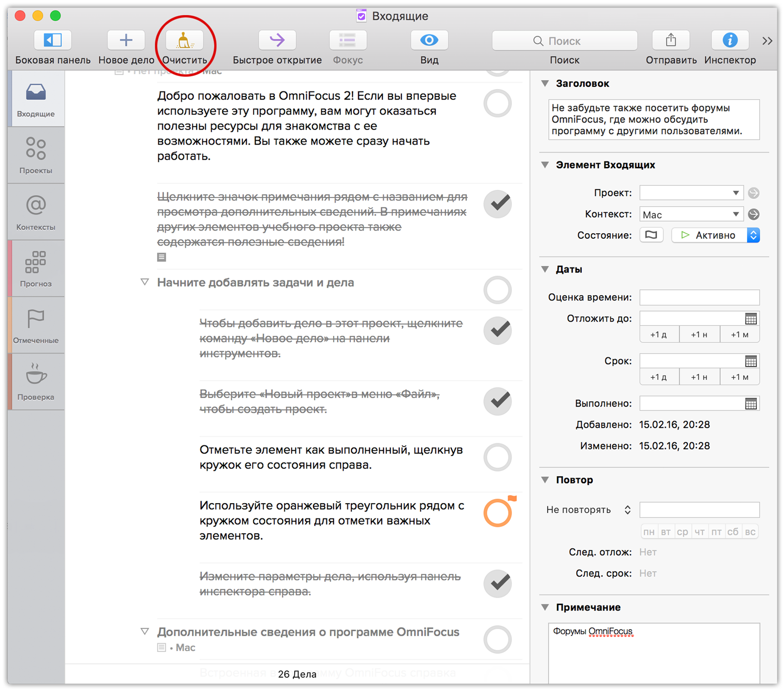Add +1 н to Отложить до
784x691 pixels.
(699, 334)
